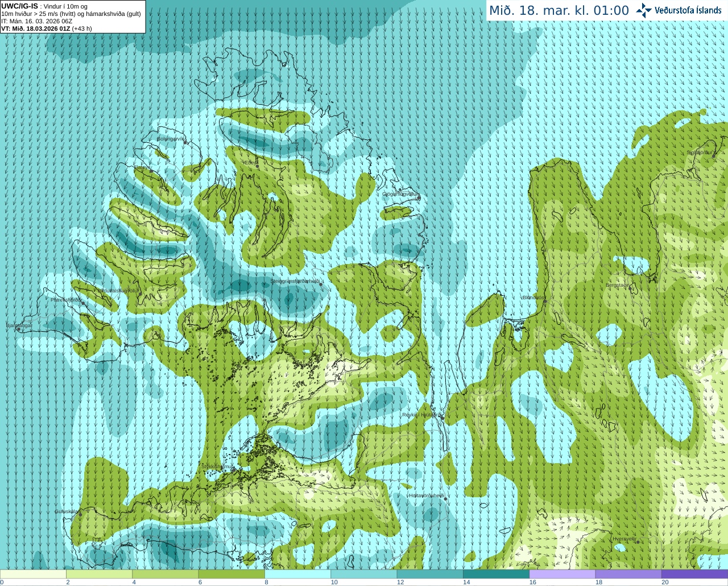The width and height of the screenshot is (728, 586).
Task: Click the 18–20 m/s purple swatch
Action: [628, 574]
